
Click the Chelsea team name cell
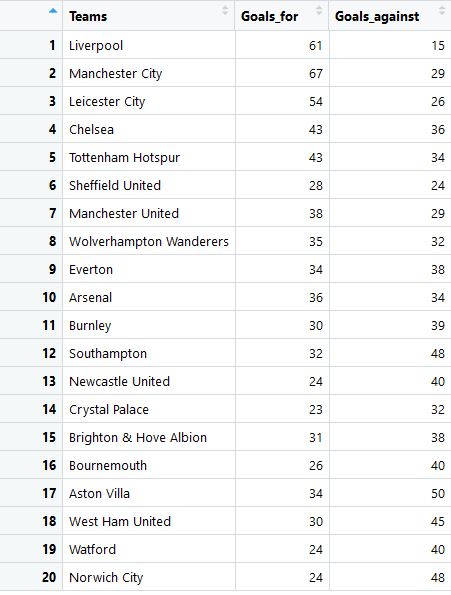(149, 129)
